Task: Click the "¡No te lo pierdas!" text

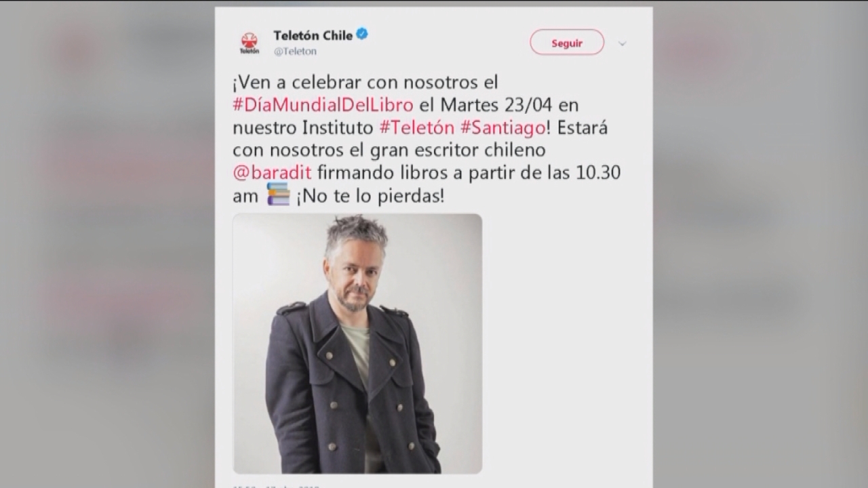Action: 370,196
